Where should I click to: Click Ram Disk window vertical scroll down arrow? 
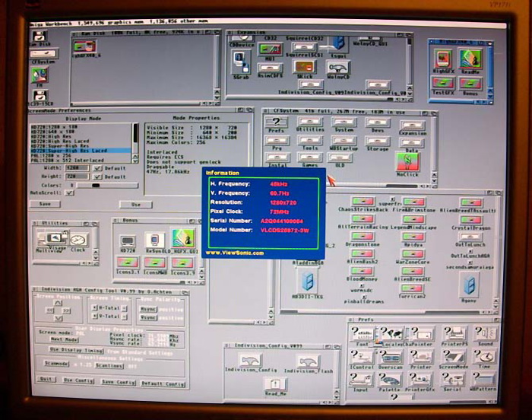tap(217, 97)
